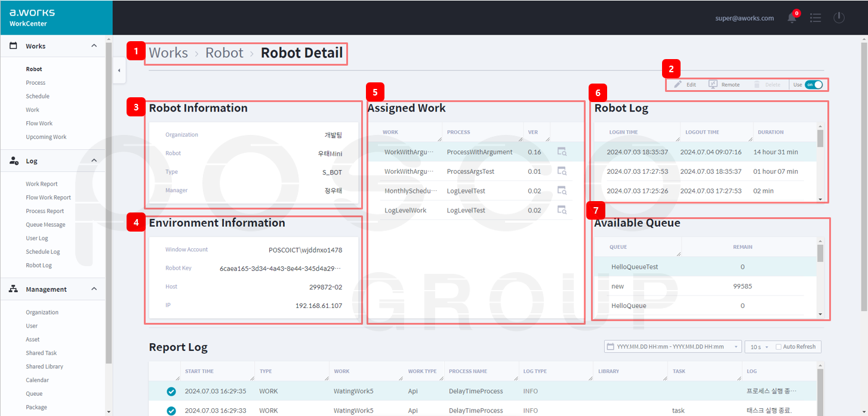The width and height of the screenshot is (868, 416).
Task: Click the Robot Key value text
Action: point(281,269)
